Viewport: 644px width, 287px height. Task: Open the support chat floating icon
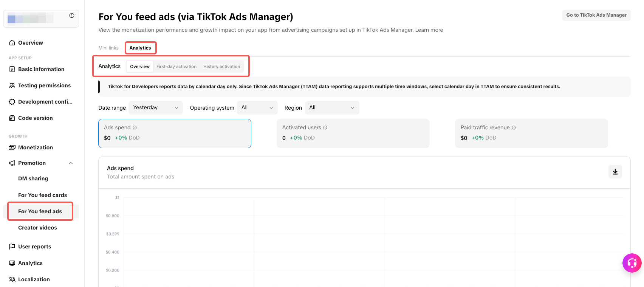(632, 263)
